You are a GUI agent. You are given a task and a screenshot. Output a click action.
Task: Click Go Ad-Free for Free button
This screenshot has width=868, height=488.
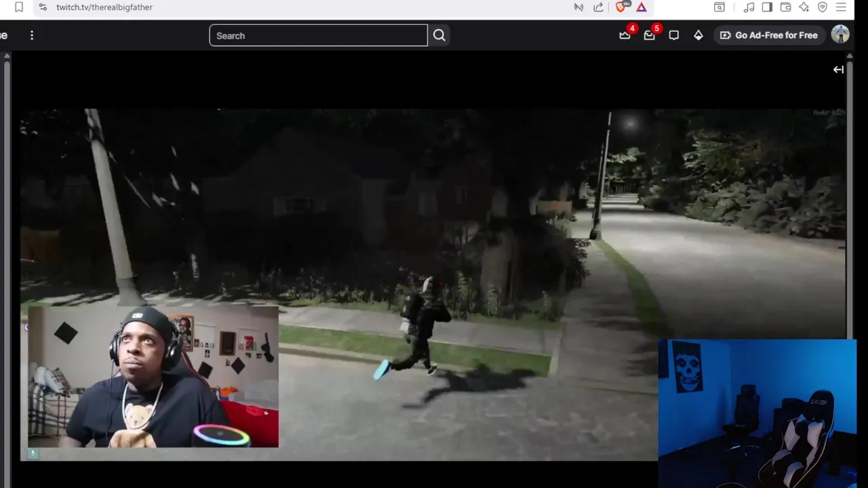tap(769, 35)
